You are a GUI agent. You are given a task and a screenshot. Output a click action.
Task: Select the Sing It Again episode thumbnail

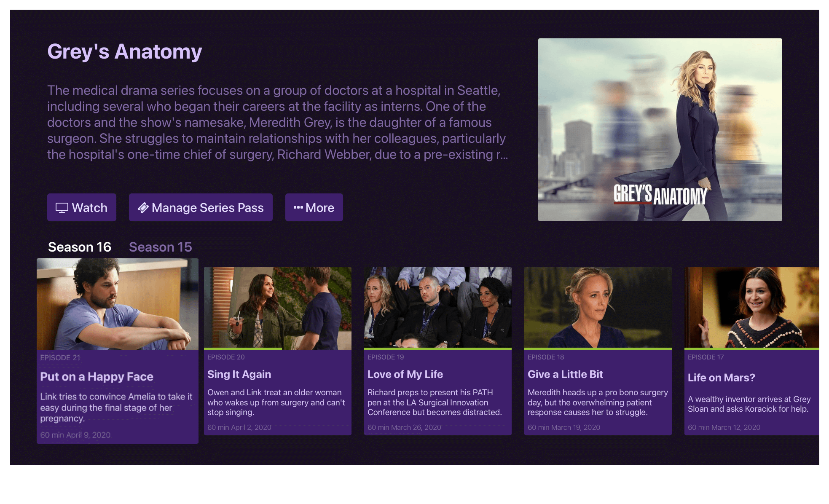278,307
